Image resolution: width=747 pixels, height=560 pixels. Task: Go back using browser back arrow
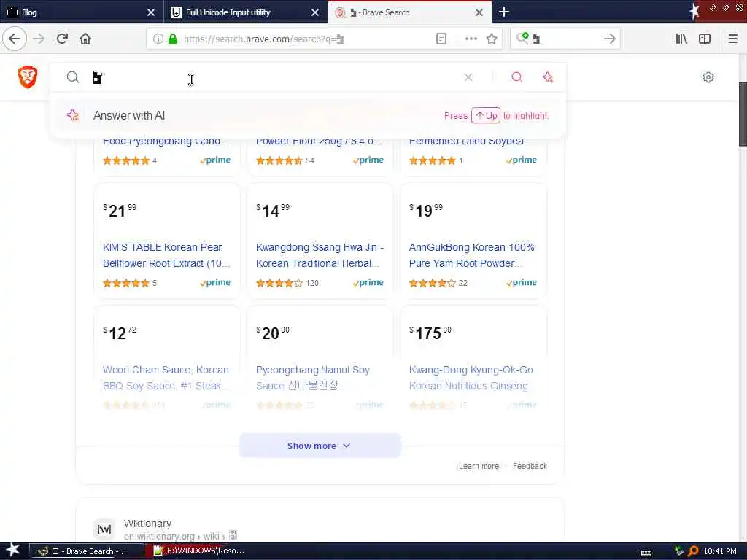[15, 39]
